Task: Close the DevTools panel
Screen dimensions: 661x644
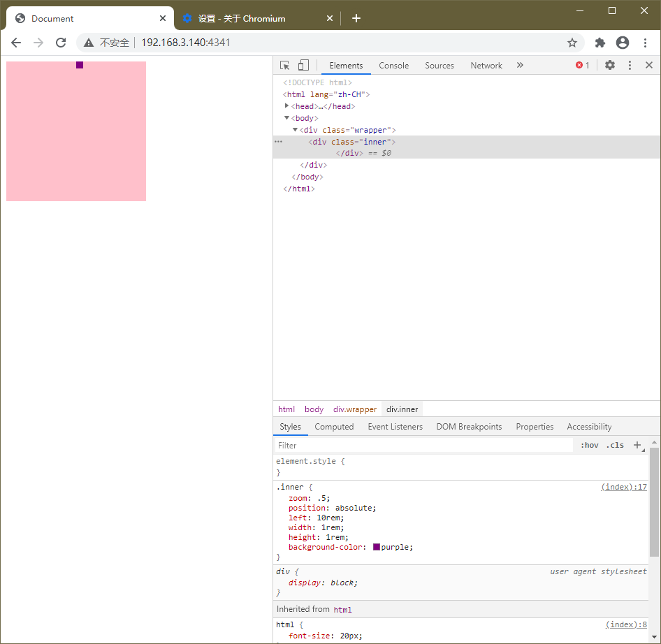Action: point(649,65)
